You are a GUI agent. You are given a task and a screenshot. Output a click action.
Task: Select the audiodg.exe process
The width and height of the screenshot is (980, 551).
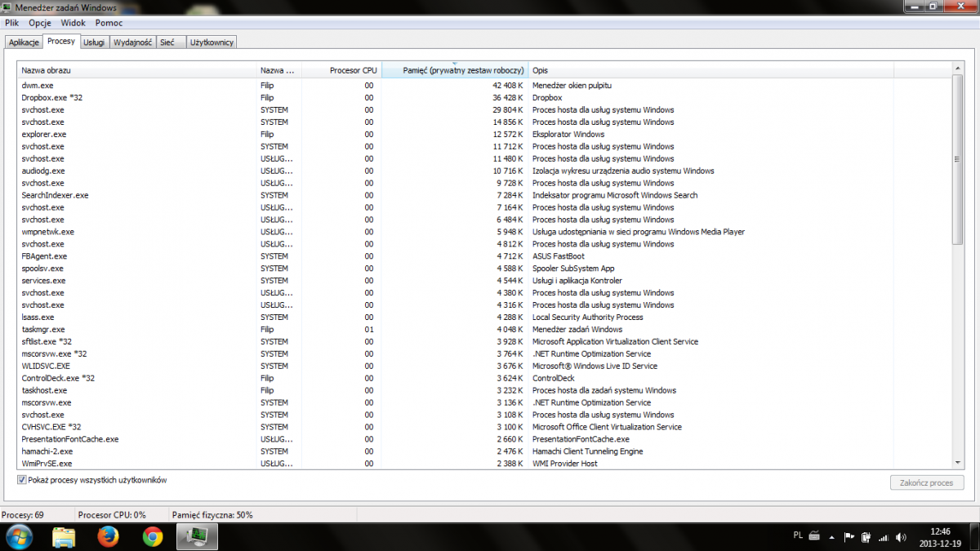485,171
